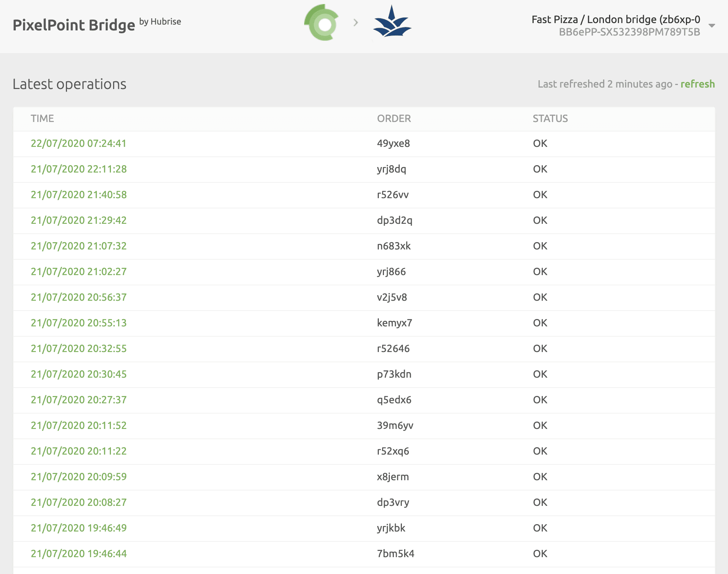Open operation 21/07/2020 20:30:45
728x574 pixels.
coord(79,374)
